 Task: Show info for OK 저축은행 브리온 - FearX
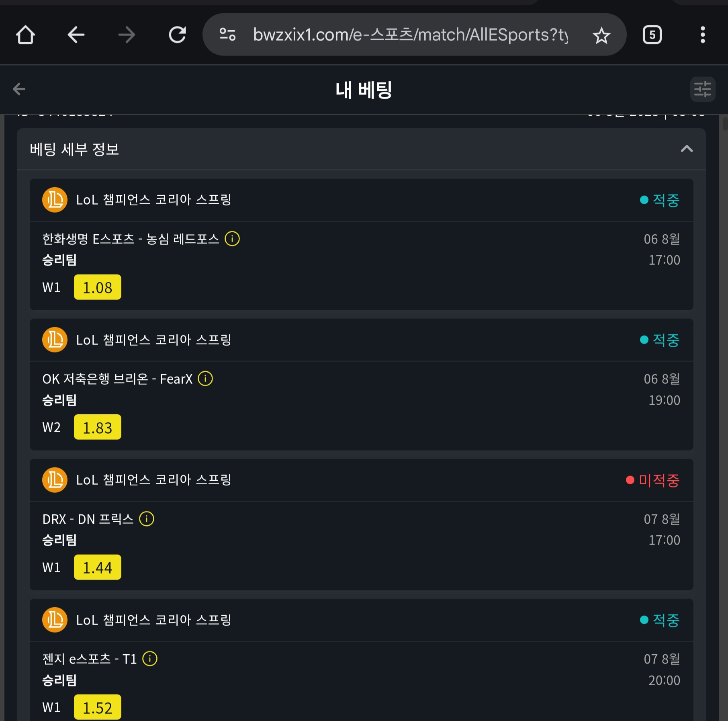(x=205, y=379)
